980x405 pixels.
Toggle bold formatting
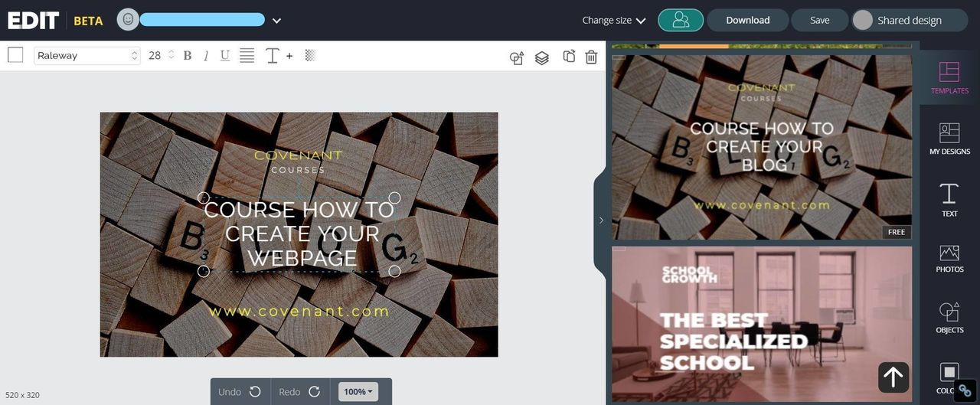(x=188, y=55)
